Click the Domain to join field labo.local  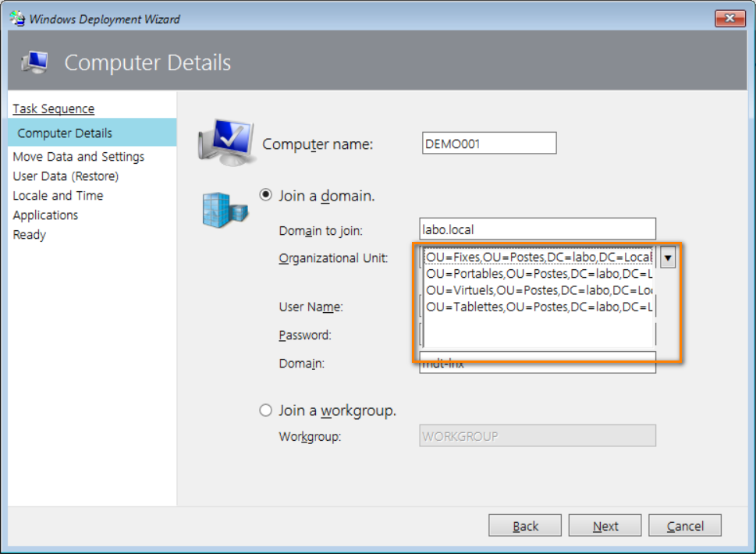pyautogui.click(x=538, y=229)
